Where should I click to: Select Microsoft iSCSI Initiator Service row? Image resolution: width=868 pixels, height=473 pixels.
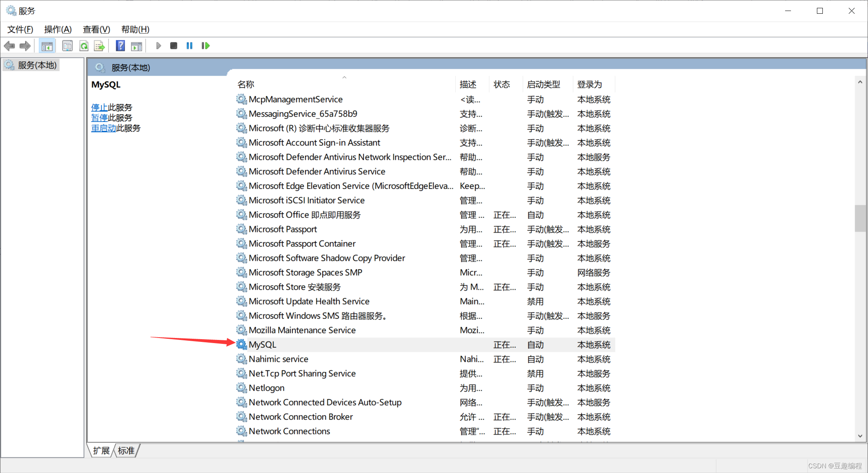tap(425, 201)
